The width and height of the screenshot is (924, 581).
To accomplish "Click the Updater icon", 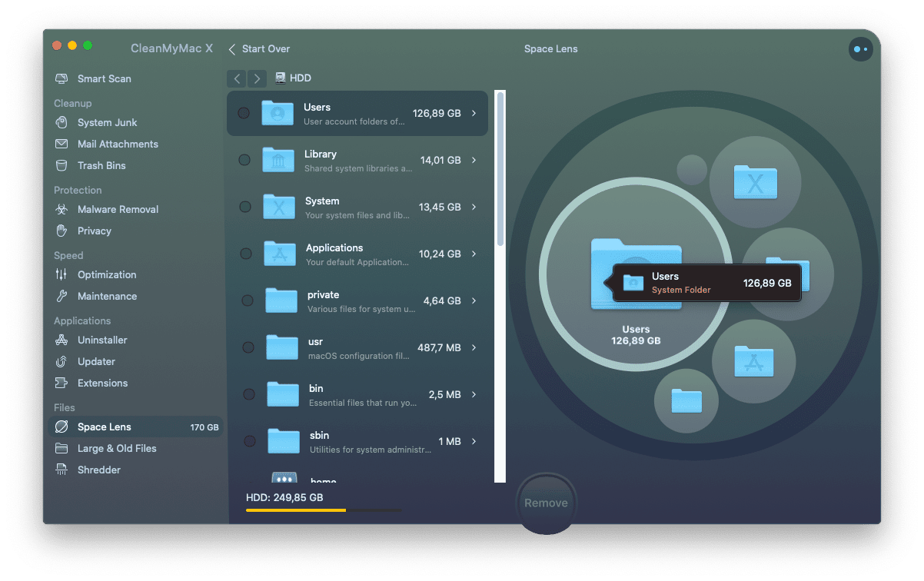I will pyautogui.click(x=61, y=362).
